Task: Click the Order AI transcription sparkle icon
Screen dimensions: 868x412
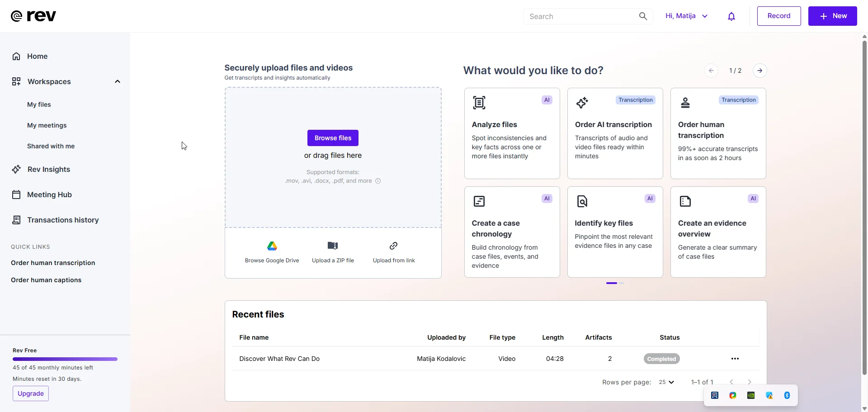Action: (x=582, y=103)
